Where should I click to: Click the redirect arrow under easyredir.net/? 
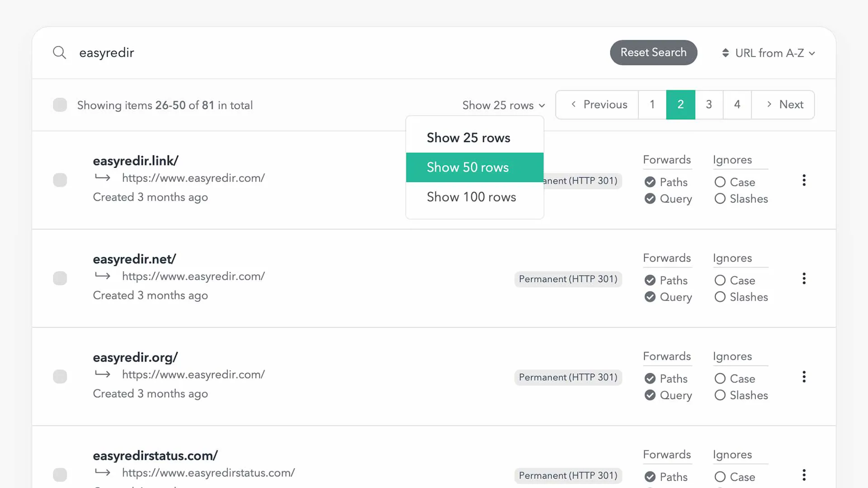(x=103, y=276)
